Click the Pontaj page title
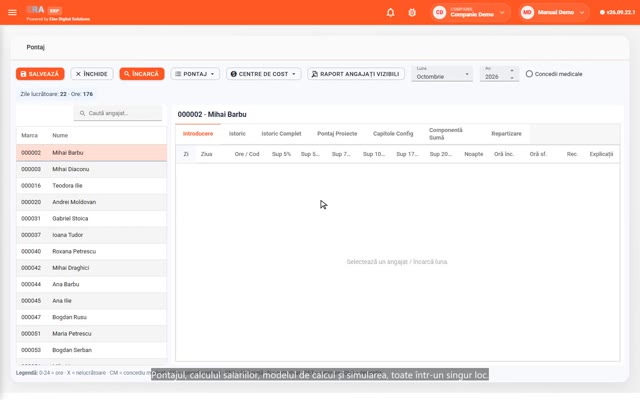 [x=36, y=47]
